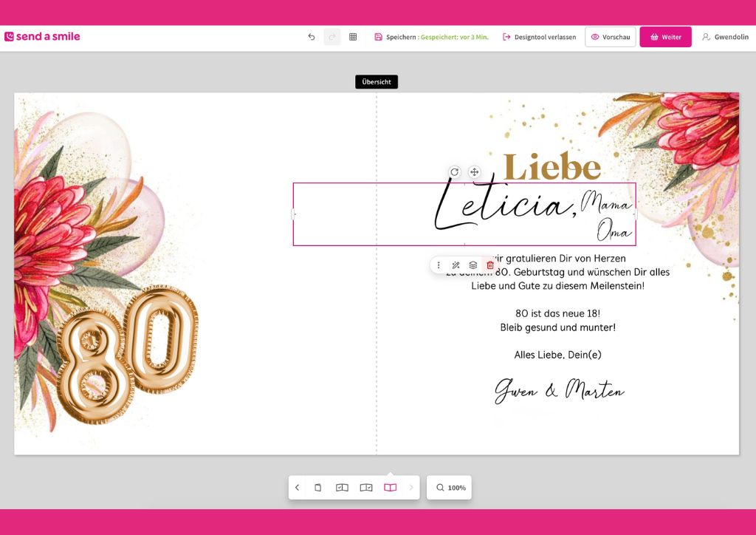Select the front cover page view
Screen dimensions: 756x535
point(317,487)
